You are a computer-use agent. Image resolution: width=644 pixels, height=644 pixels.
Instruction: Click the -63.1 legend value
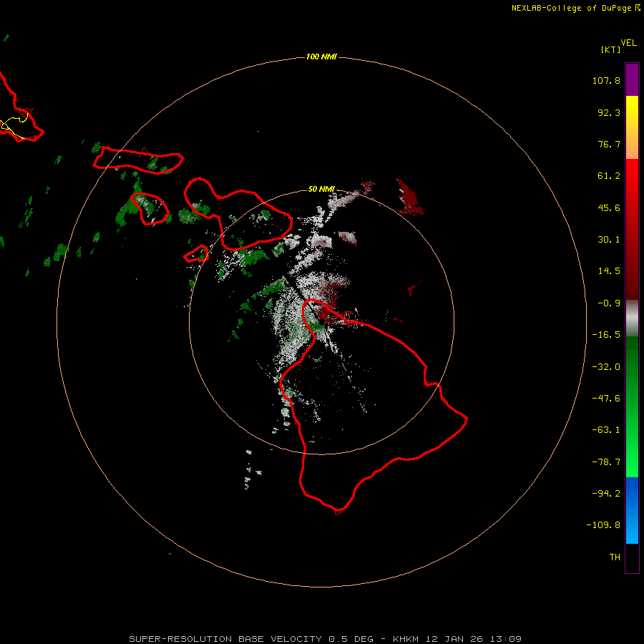(x=606, y=430)
